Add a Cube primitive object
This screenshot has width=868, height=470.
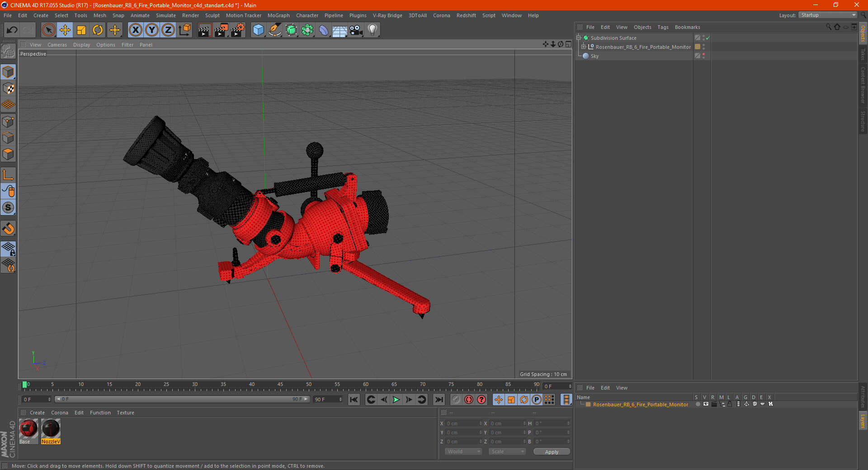click(x=258, y=30)
